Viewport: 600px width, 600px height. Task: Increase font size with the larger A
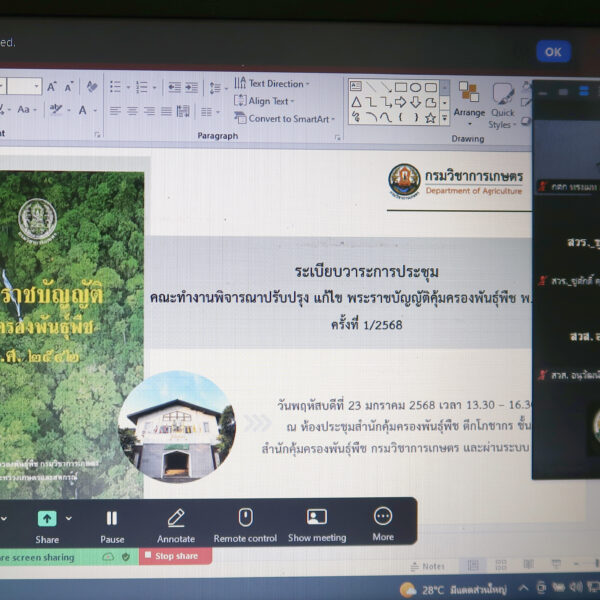pos(53,87)
